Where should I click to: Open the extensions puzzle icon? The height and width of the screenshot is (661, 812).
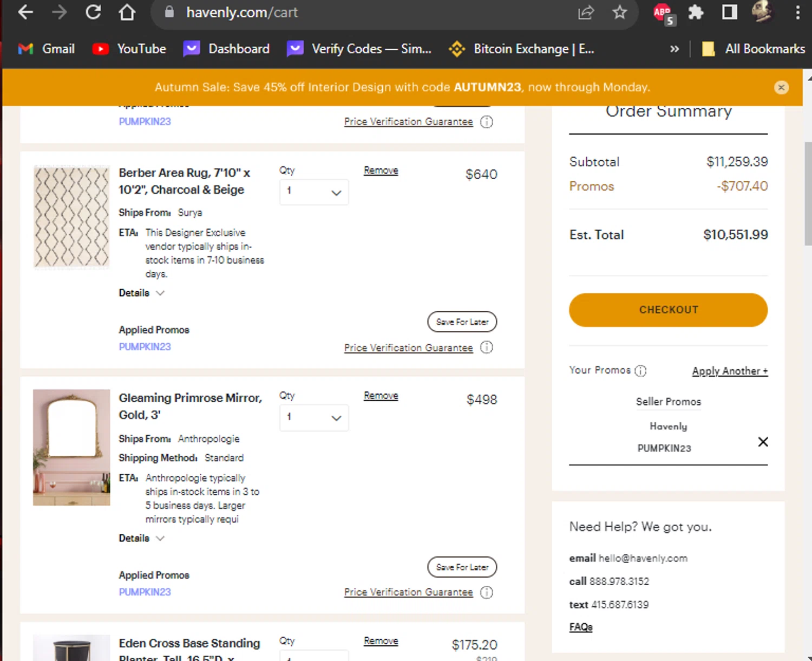pos(696,12)
